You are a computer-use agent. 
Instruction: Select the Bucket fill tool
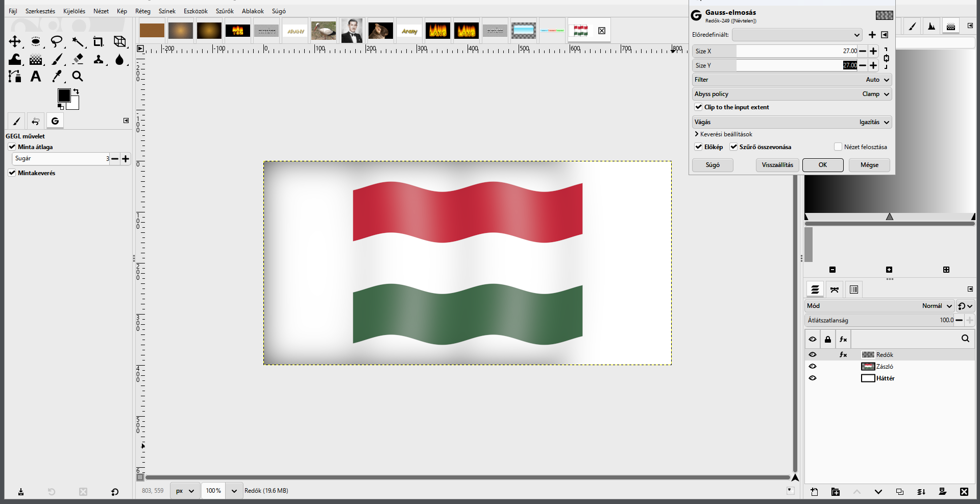click(x=15, y=59)
